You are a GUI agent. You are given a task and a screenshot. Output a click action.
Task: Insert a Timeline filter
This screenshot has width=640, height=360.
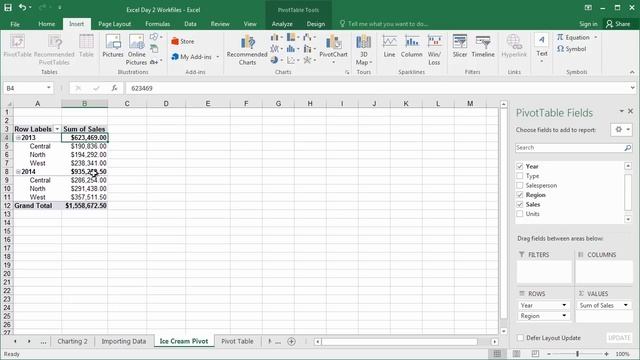tap(483, 46)
